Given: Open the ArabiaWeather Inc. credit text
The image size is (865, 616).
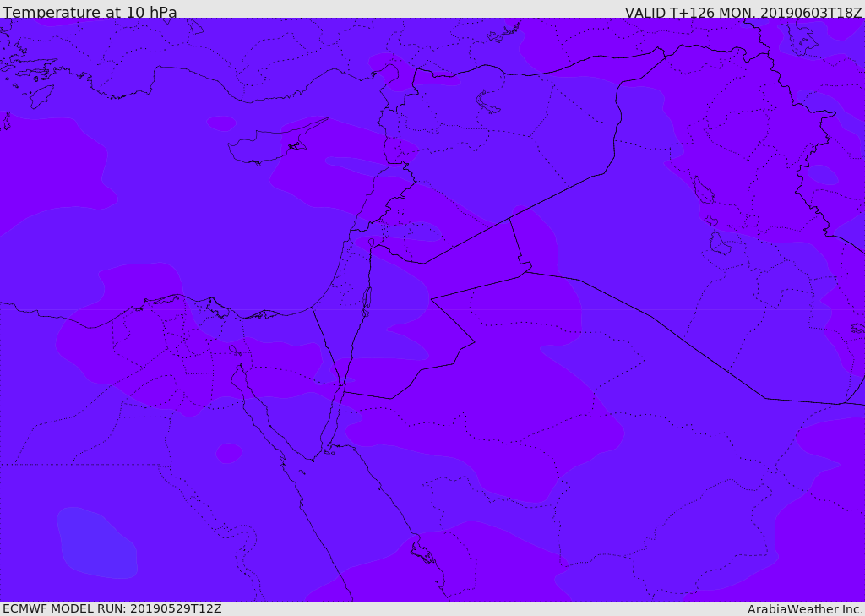Looking at the screenshot, I should (x=805, y=609).
